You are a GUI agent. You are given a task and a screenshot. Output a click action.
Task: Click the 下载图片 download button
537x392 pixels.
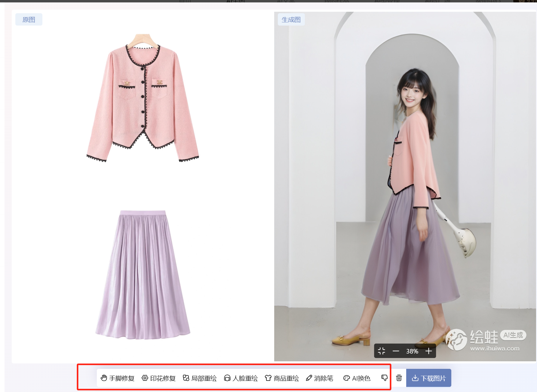coord(429,378)
